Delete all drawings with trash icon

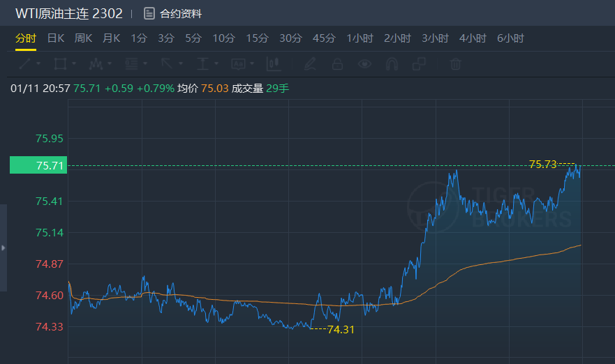455,64
